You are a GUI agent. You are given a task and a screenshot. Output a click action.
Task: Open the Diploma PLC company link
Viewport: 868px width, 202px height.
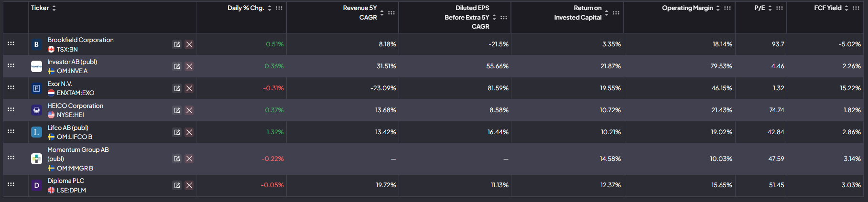tap(65, 181)
